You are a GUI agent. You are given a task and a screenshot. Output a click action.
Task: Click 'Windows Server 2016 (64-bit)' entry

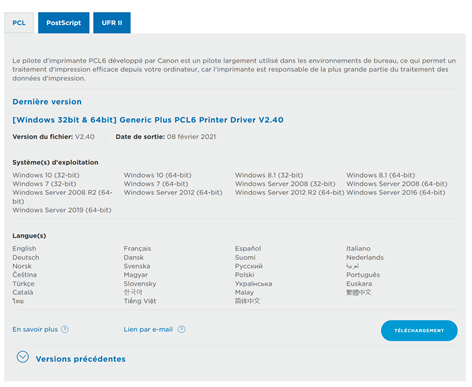[x=396, y=192]
